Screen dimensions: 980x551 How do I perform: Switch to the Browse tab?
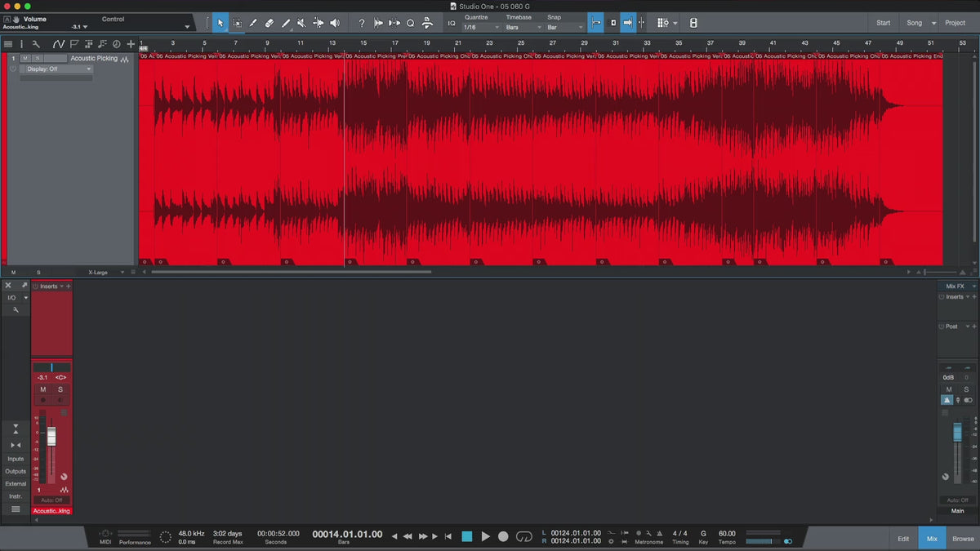[x=963, y=539]
